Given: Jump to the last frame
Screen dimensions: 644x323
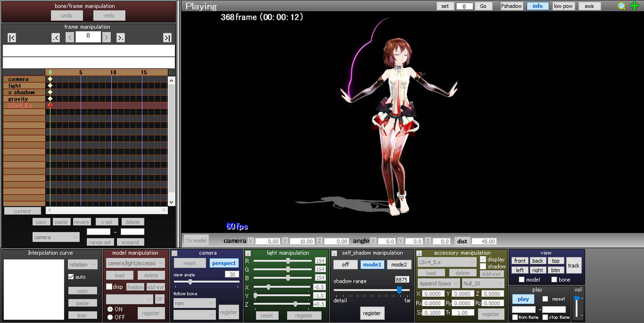Looking at the screenshot, I should coord(167,37).
